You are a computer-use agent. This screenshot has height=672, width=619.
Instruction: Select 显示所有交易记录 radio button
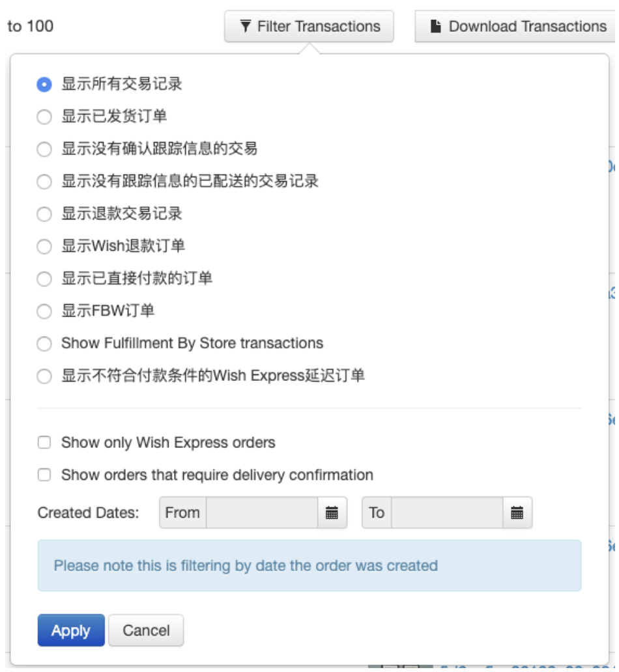coord(44,83)
